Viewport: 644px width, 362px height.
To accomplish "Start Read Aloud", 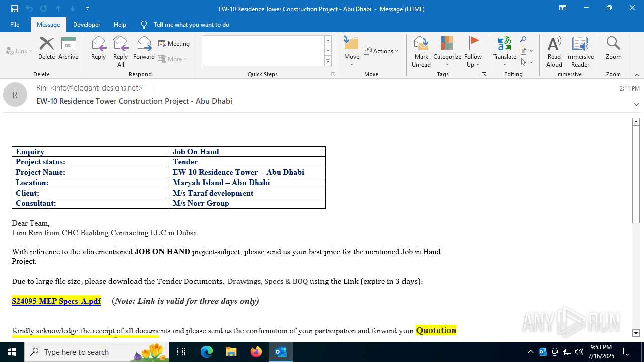I will pyautogui.click(x=554, y=51).
